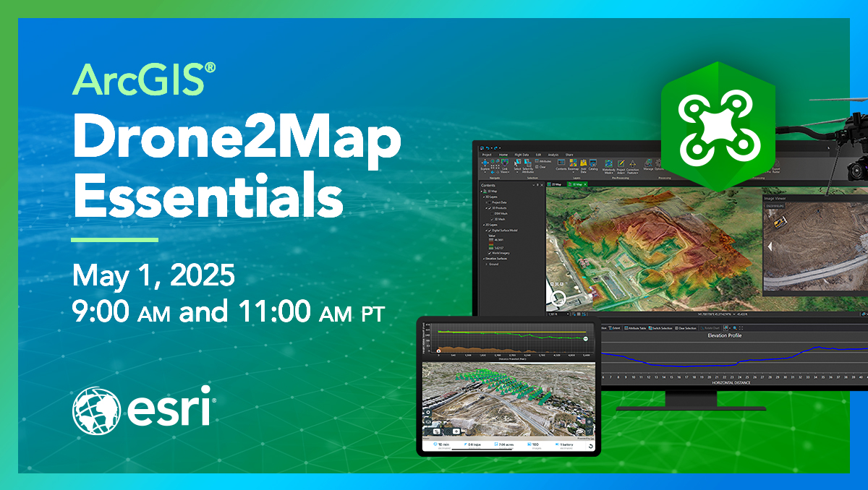Click the Project Area tool

(x=621, y=166)
